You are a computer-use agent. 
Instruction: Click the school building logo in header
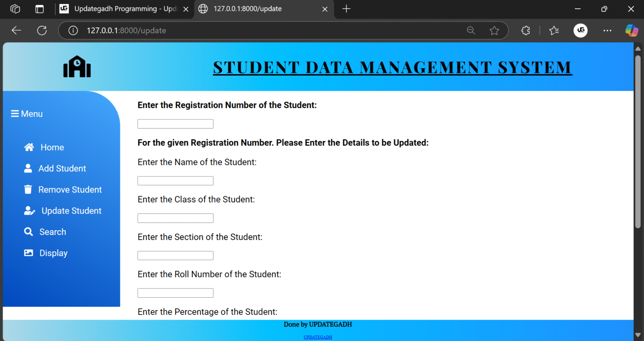[77, 66]
